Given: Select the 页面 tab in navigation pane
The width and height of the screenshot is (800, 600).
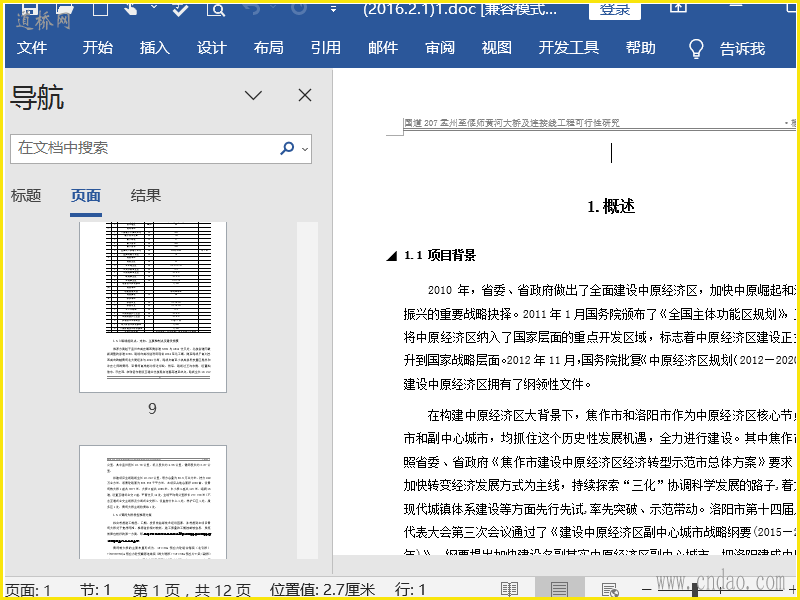Looking at the screenshot, I should pyautogui.click(x=86, y=196).
